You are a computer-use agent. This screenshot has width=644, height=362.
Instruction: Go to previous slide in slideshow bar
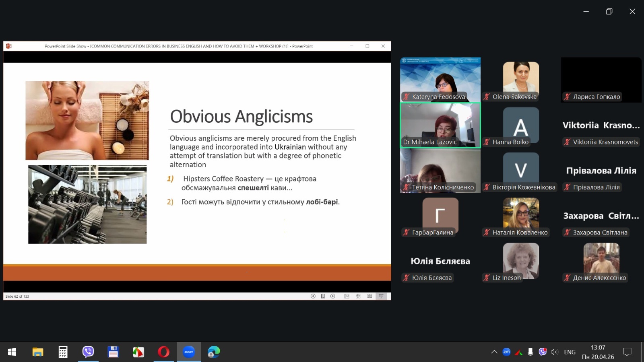click(313, 296)
